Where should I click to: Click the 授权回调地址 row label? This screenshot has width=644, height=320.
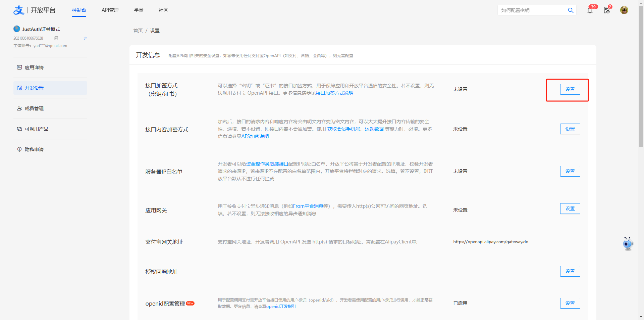pos(161,272)
